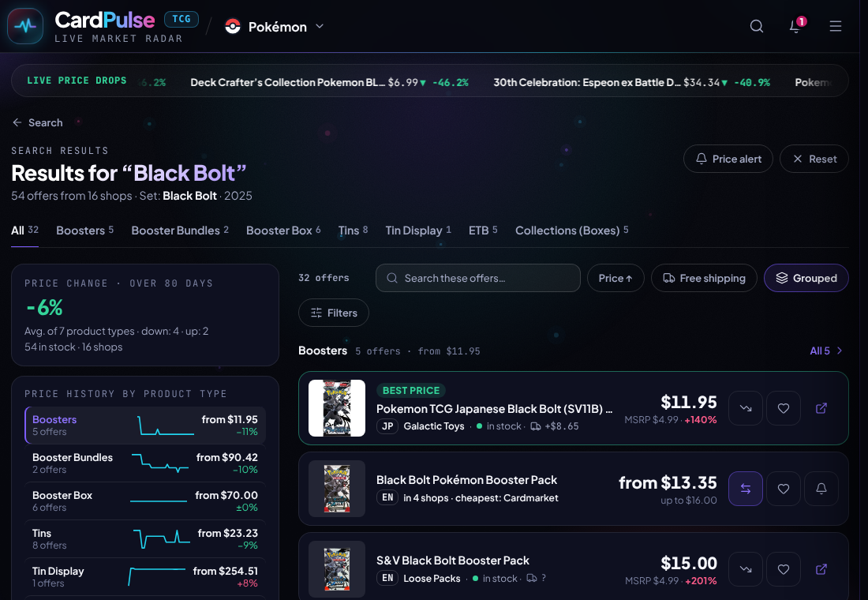This screenshot has width=868, height=600.
Task: Show price trend for Japanese Black Bolt
Action: point(746,408)
